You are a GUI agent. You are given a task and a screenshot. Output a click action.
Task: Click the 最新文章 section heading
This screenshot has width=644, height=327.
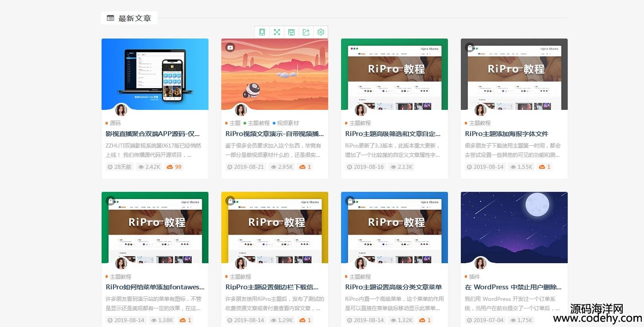(135, 18)
